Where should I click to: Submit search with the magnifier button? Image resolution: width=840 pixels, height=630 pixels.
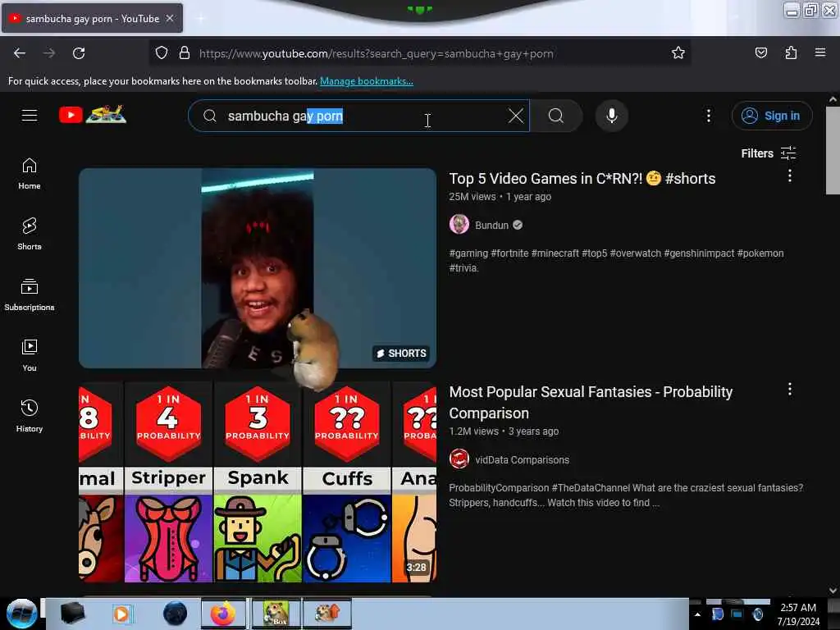click(556, 116)
